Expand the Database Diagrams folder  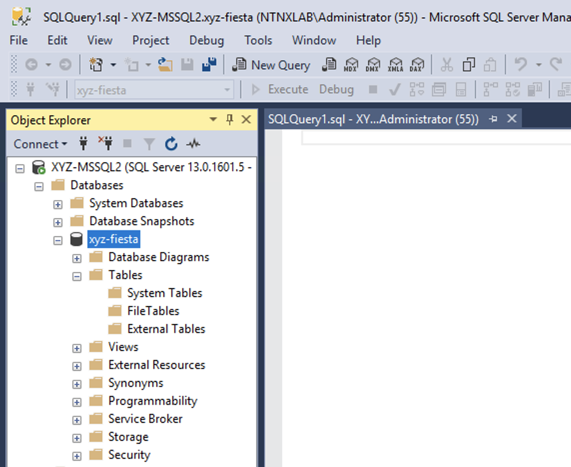click(76, 258)
